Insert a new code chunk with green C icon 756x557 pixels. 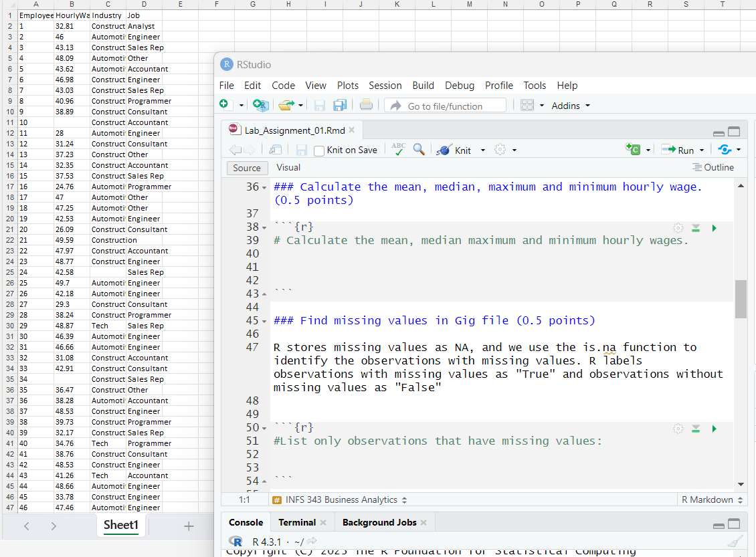pyautogui.click(x=634, y=150)
